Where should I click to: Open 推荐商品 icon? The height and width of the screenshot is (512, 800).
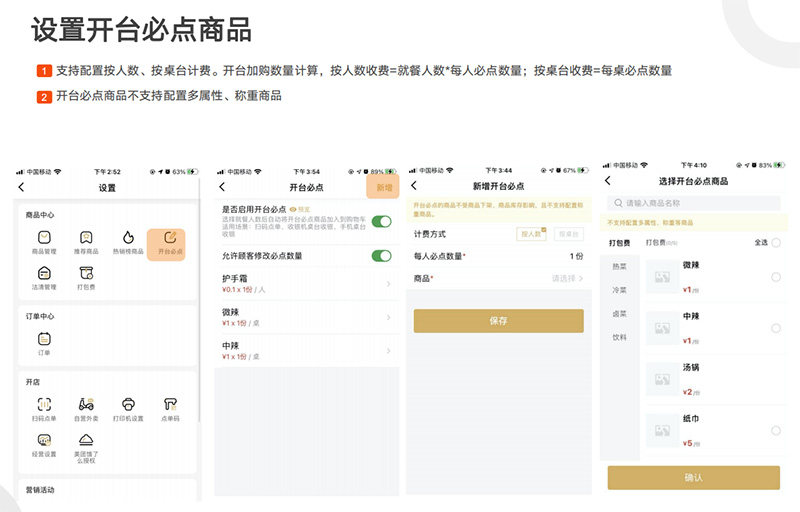[86, 238]
